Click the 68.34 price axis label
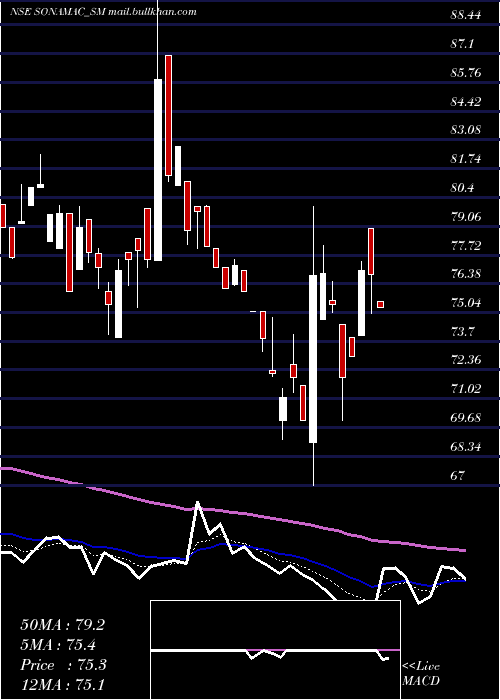Image resolution: width=500 pixels, height=700 pixels. point(466,447)
